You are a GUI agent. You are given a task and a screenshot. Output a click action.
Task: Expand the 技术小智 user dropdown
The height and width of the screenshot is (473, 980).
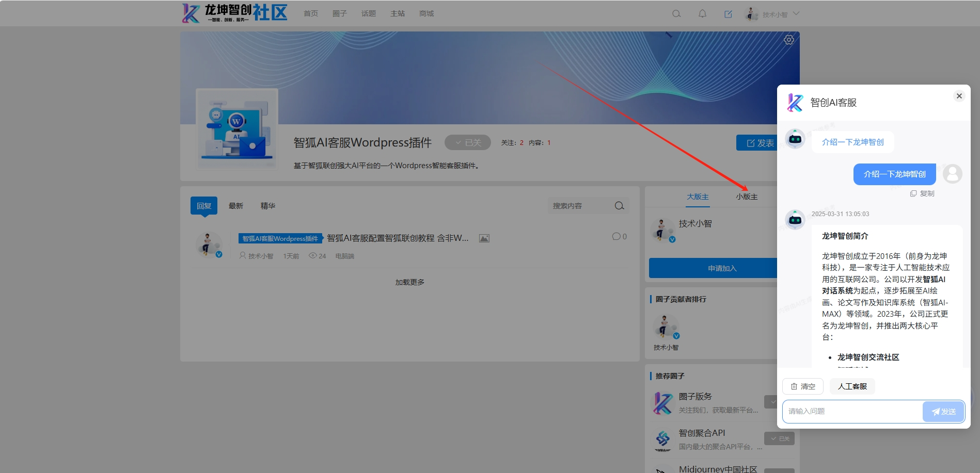pyautogui.click(x=796, y=14)
